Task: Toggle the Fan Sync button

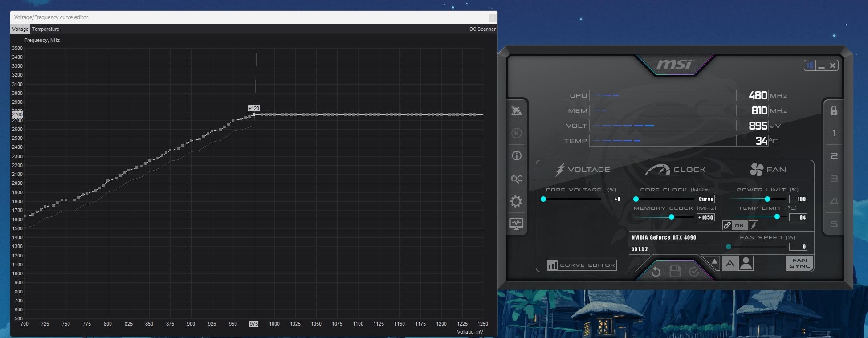Action: coord(800,263)
